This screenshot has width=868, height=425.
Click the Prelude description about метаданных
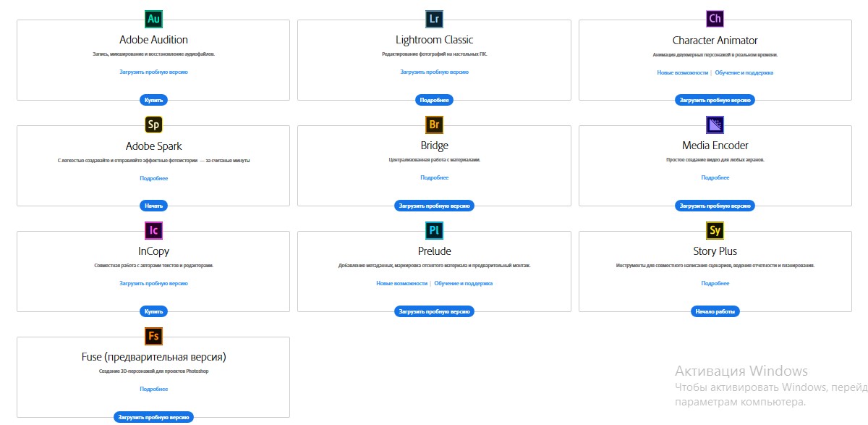coord(434,266)
